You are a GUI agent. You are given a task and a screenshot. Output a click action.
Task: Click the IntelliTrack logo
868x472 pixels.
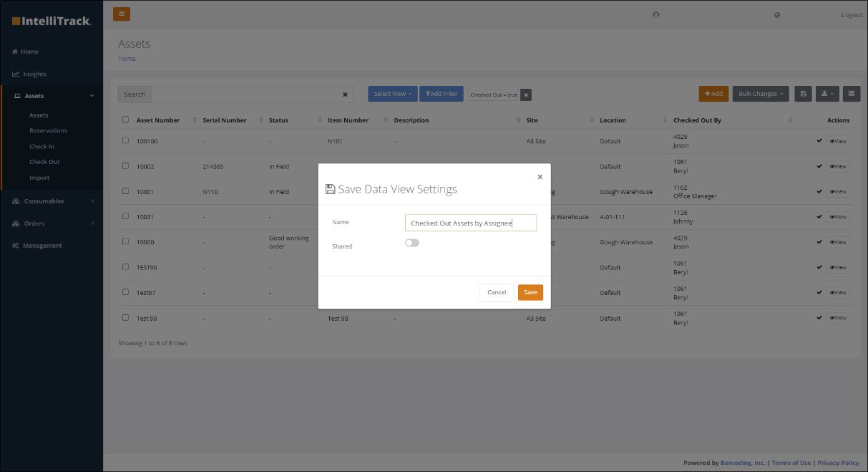pyautogui.click(x=52, y=21)
